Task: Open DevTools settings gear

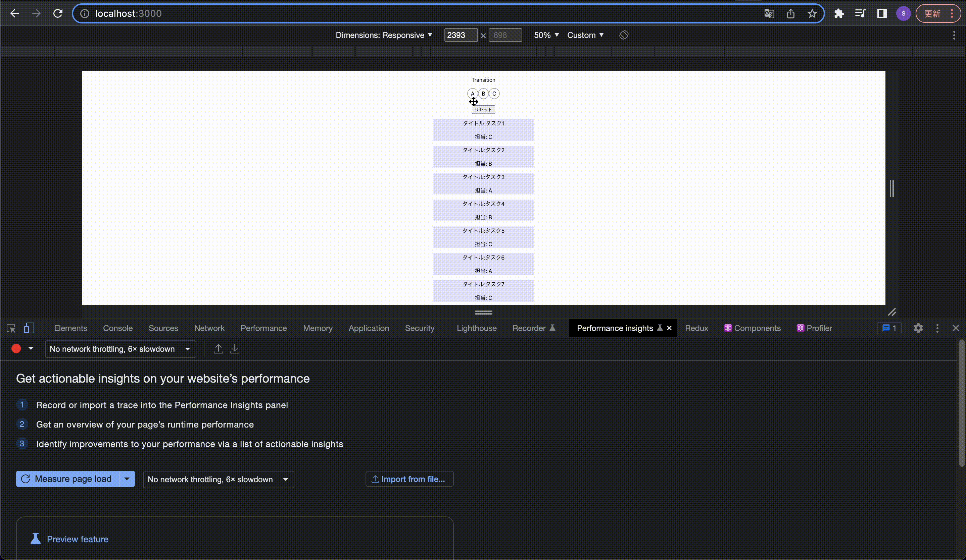Action: click(918, 328)
